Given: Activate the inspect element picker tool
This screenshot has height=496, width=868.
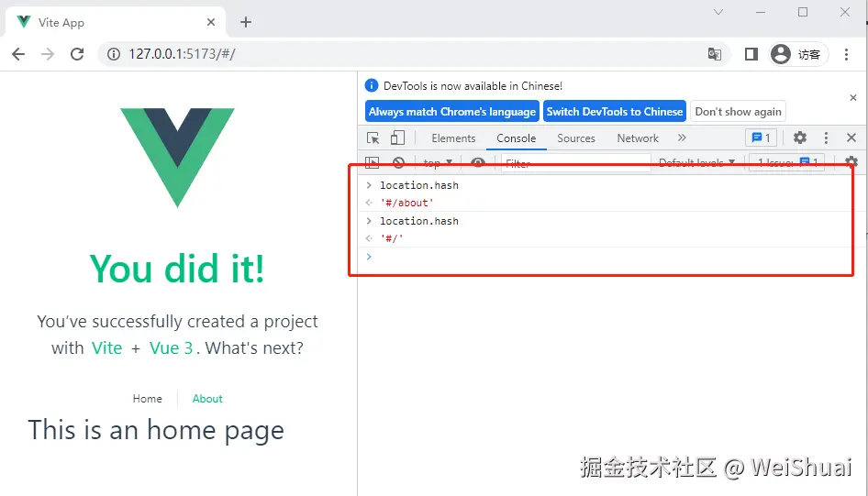Looking at the screenshot, I should (373, 138).
